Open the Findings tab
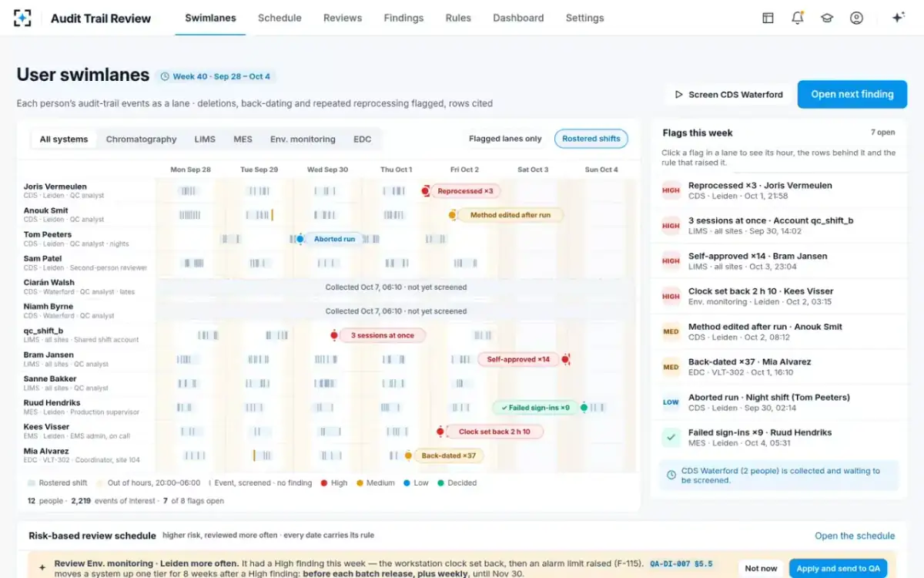 [403, 18]
